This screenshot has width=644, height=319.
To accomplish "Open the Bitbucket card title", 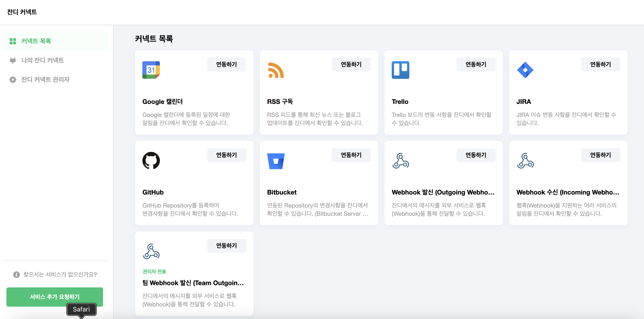I will pyautogui.click(x=281, y=192).
